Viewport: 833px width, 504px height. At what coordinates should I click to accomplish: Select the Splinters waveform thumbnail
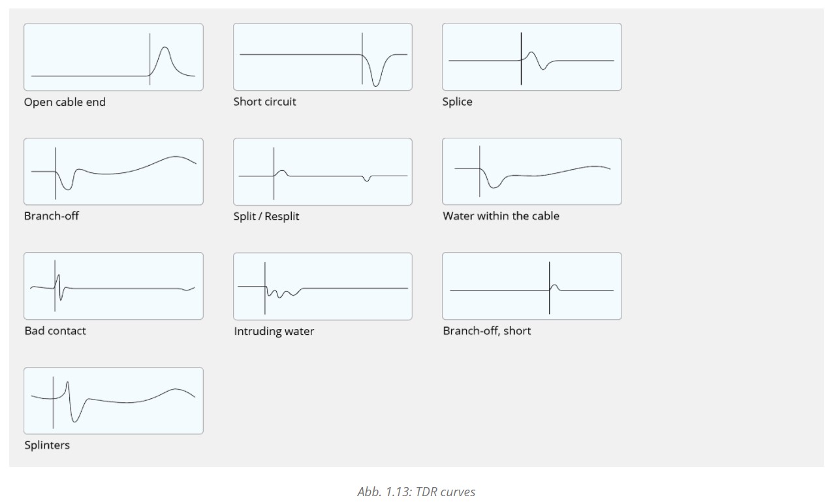point(114,401)
